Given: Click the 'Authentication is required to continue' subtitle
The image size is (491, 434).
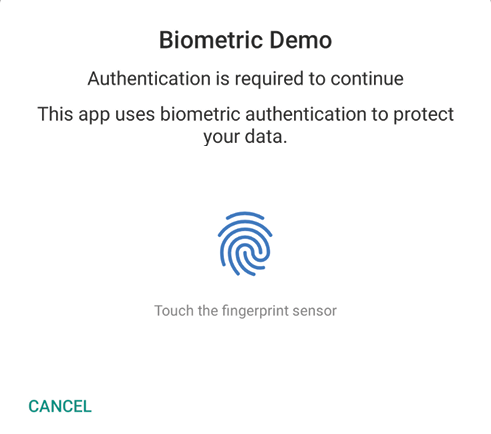Looking at the screenshot, I should pos(245,79).
